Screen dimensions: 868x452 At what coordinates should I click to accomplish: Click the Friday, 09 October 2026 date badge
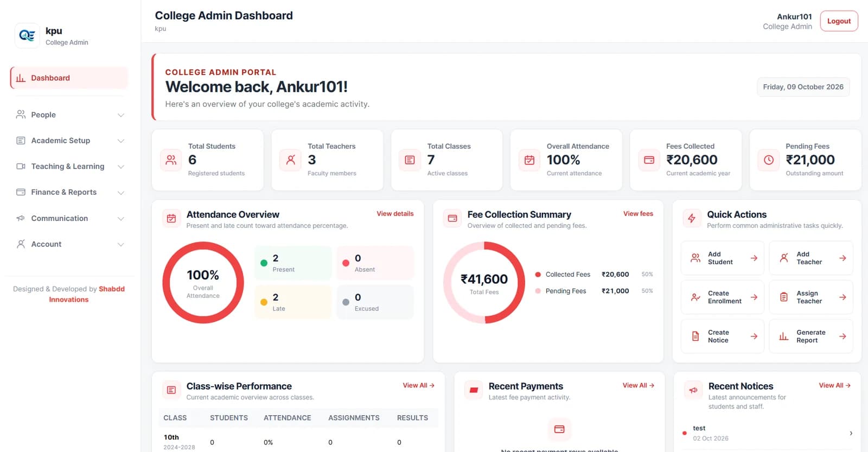point(803,87)
